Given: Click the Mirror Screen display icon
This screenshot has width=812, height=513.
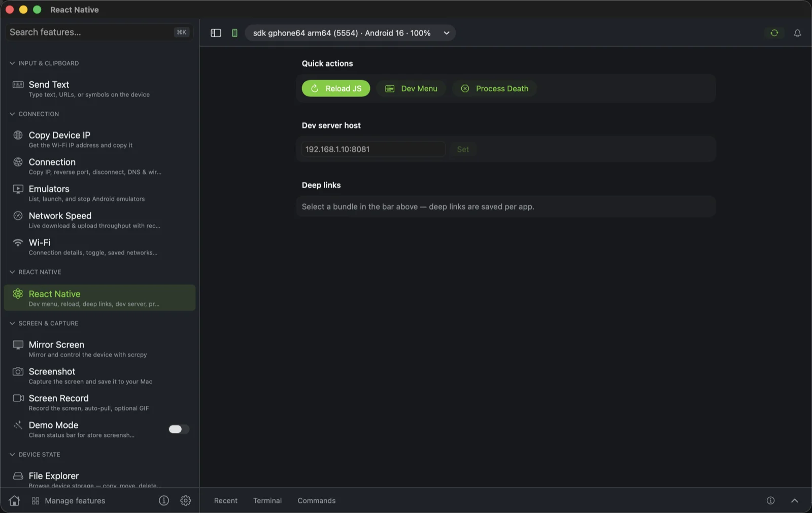Looking at the screenshot, I should tap(18, 345).
